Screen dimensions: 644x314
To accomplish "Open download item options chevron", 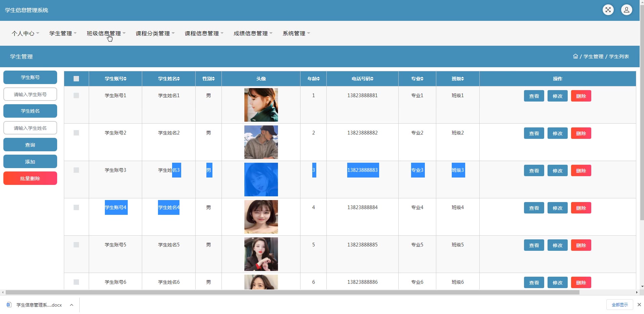I will [x=71, y=305].
